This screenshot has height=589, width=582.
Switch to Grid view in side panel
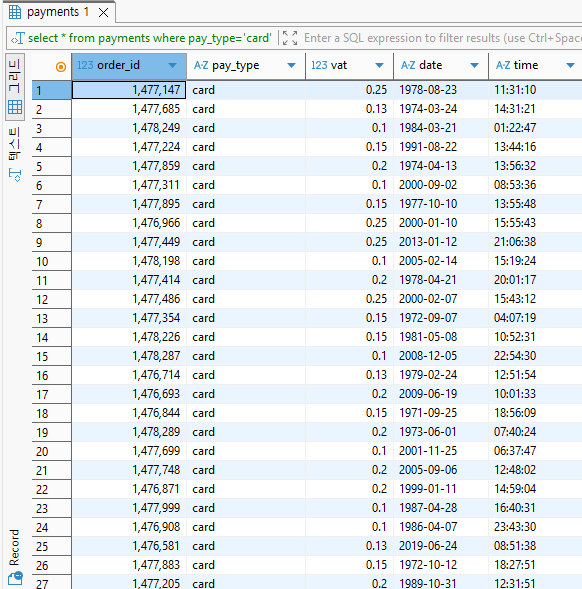click(15, 87)
